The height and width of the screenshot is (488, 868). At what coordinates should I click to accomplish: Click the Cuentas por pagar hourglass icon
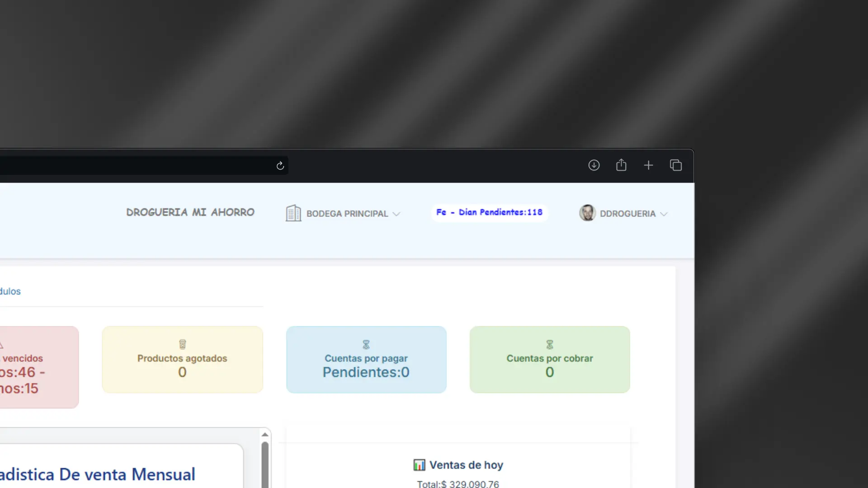click(366, 345)
